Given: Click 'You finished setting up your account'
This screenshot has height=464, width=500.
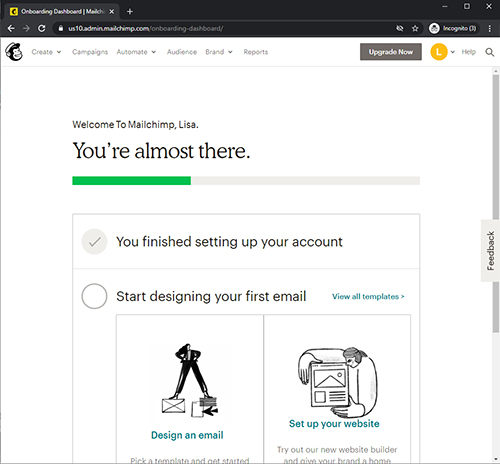Looking at the screenshot, I should (229, 242).
